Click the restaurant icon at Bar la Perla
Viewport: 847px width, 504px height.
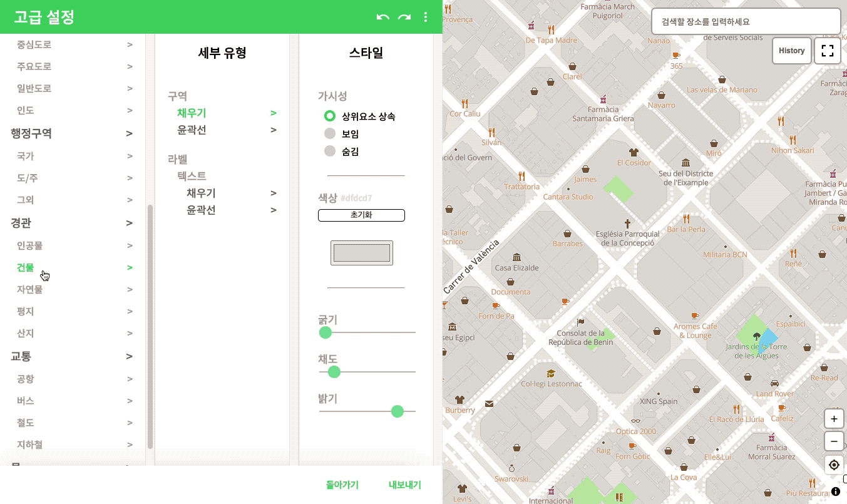(x=686, y=219)
